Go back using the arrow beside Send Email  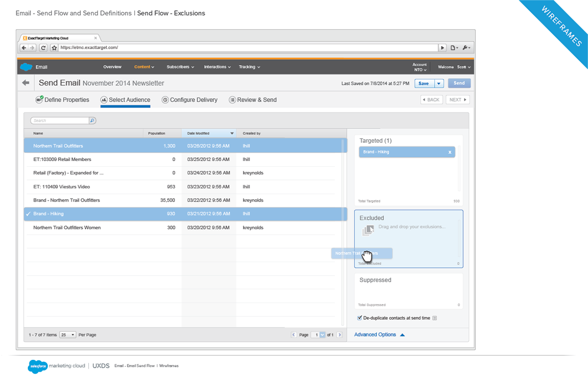[25, 83]
